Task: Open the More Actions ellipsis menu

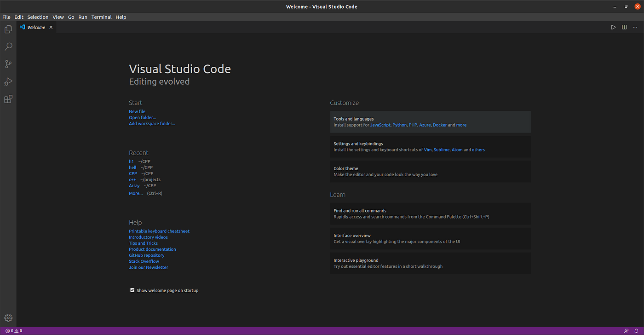Action: coord(635,27)
